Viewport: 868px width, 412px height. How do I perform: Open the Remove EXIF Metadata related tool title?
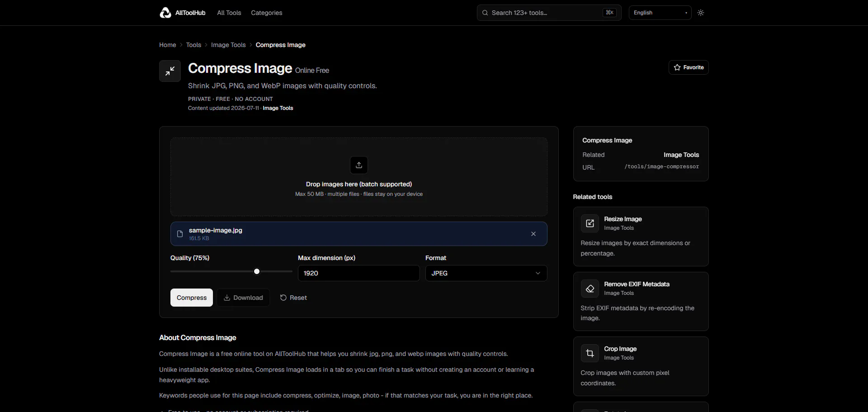coord(637,284)
